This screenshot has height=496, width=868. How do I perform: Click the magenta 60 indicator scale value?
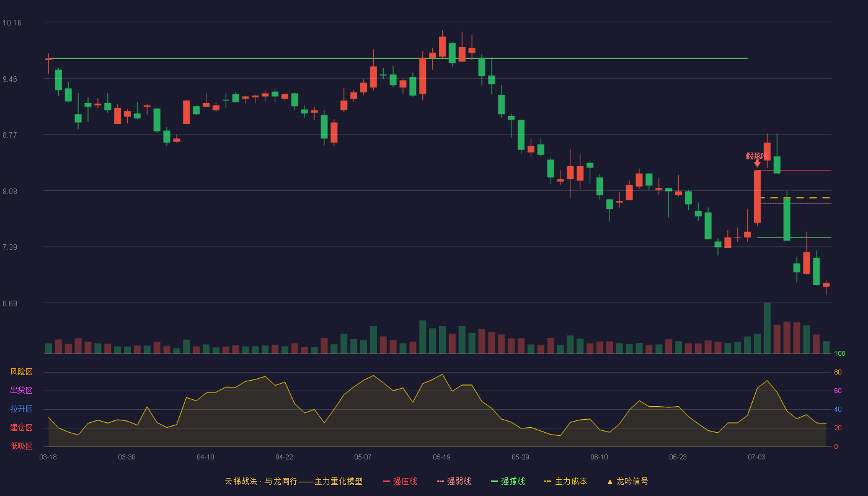click(x=838, y=391)
